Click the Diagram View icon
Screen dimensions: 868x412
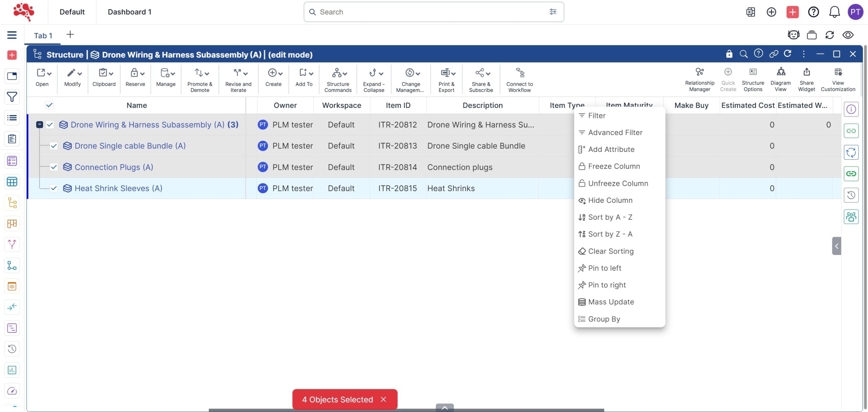pyautogui.click(x=781, y=72)
